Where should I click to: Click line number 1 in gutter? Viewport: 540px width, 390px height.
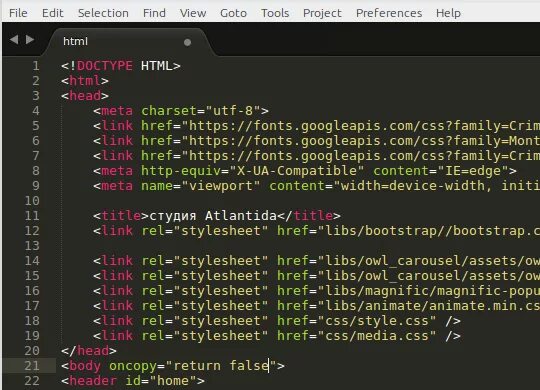(x=36, y=65)
